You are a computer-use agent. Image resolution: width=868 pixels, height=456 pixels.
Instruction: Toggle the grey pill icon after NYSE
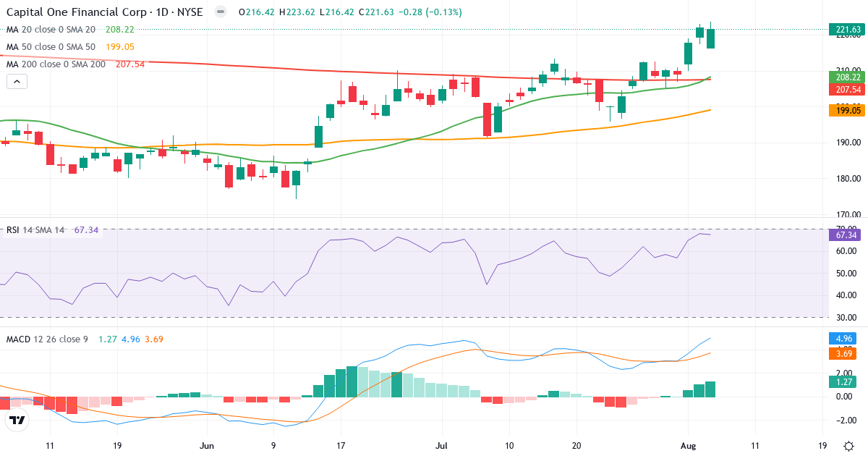click(221, 12)
